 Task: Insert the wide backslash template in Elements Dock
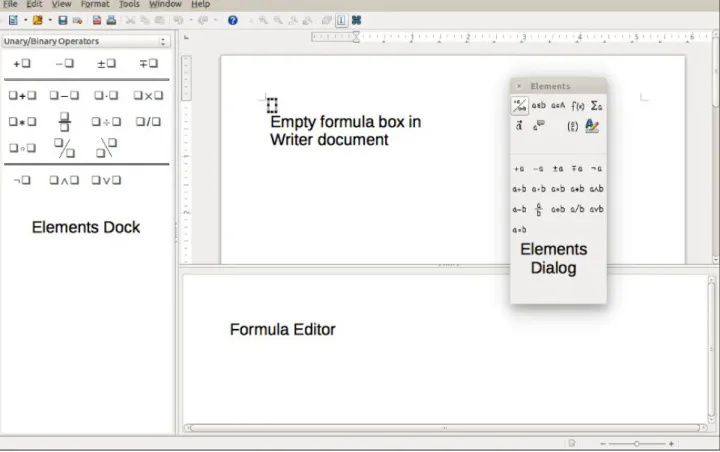click(107, 148)
